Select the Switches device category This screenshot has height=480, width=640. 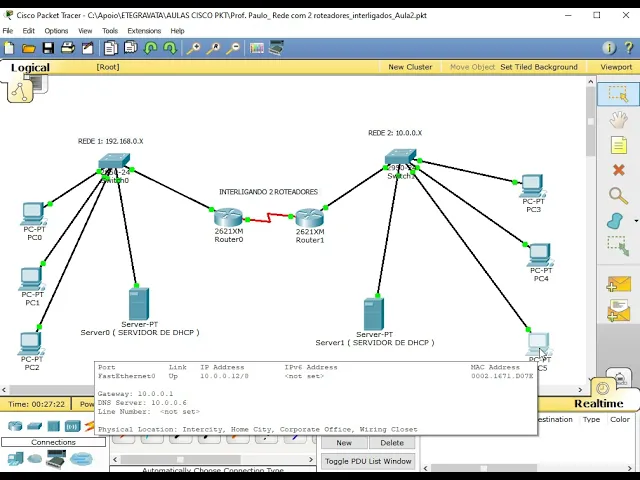(35, 427)
